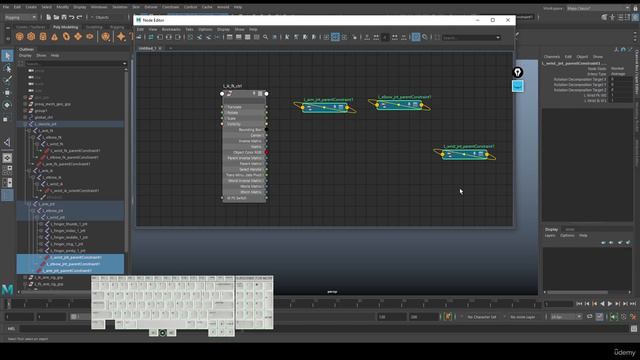Play the animation forward
The width and height of the screenshot is (640, 360).
pos(610,304)
